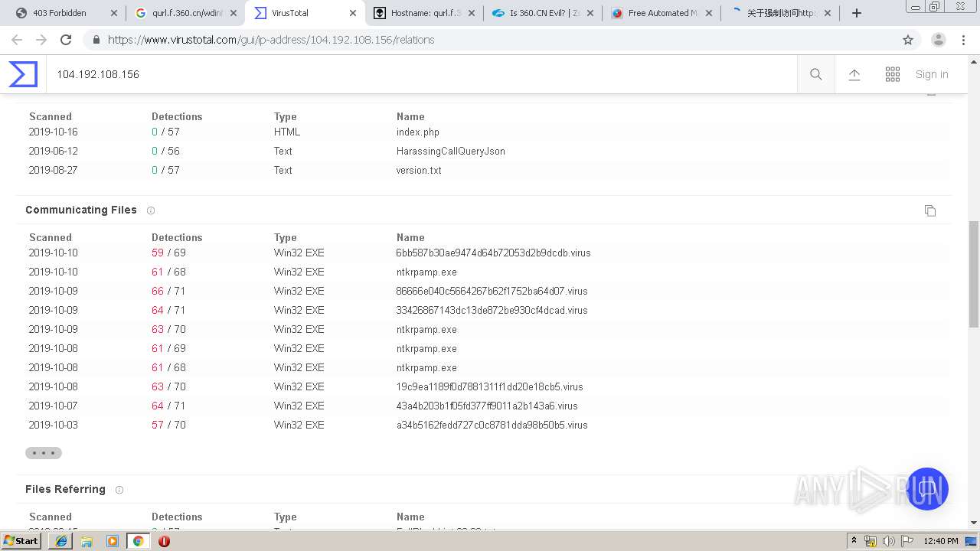The image size is (980, 551).
Task: Switch to Hostname: qurl.f tab
Action: click(x=423, y=13)
